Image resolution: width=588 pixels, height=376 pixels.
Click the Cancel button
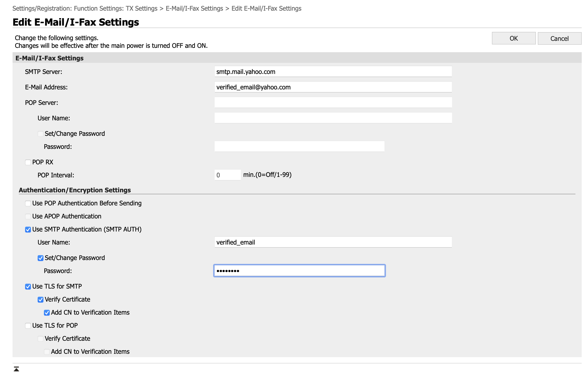[560, 38]
